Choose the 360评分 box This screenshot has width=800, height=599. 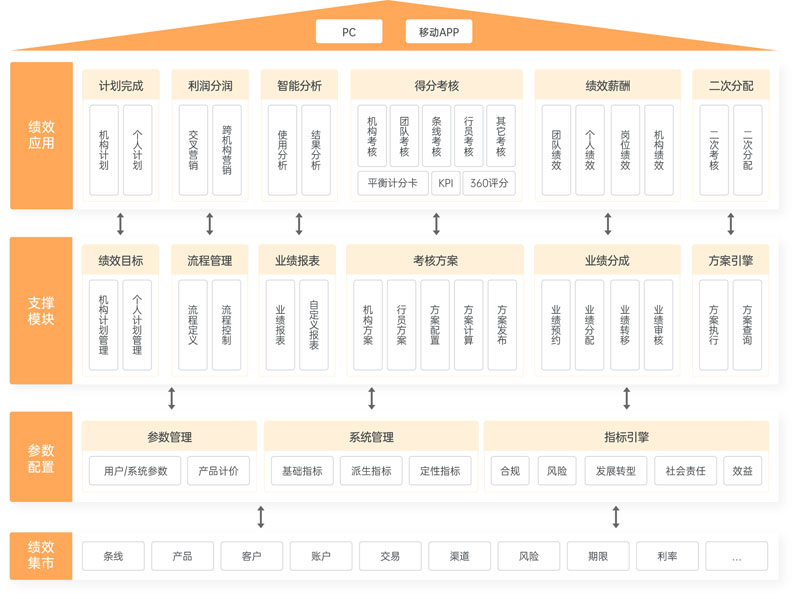489,183
